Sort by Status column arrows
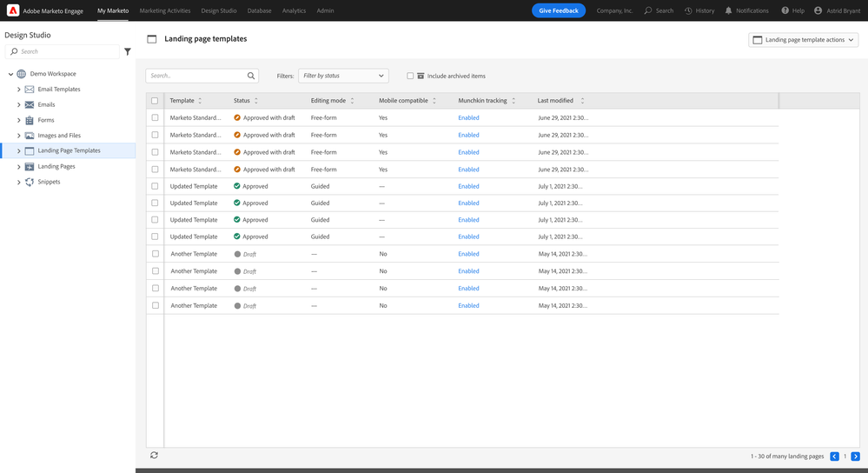This screenshot has height=473, width=868. [255, 101]
